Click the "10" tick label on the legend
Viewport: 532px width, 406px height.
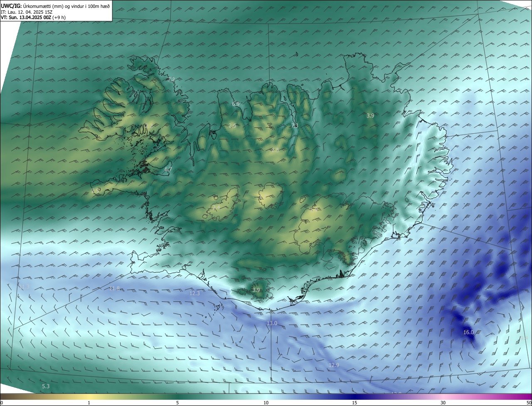(x=266, y=403)
